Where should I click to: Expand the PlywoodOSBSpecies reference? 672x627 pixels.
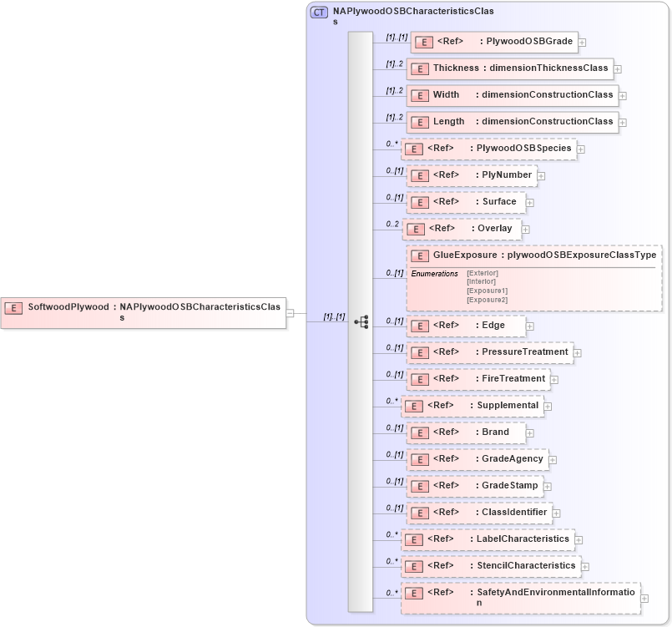[581, 149]
